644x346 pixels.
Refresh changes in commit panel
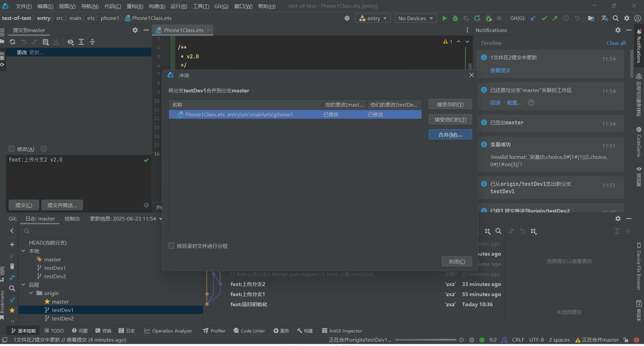pyautogui.click(x=12, y=42)
